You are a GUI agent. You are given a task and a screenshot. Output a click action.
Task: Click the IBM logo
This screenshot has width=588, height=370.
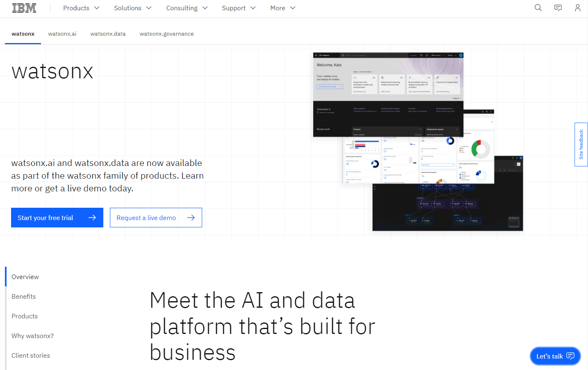coord(24,8)
